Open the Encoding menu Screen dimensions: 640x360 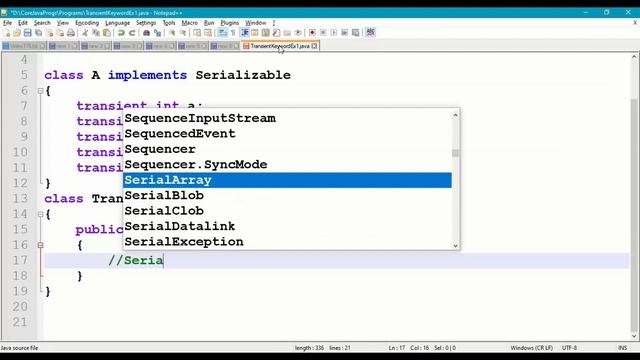point(87,23)
